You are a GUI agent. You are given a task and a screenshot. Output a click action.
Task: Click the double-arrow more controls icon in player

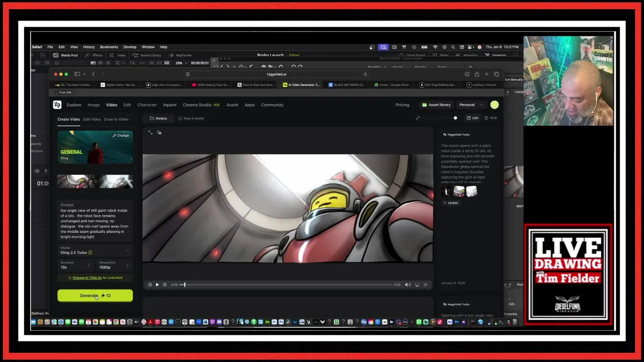[x=425, y=285]
